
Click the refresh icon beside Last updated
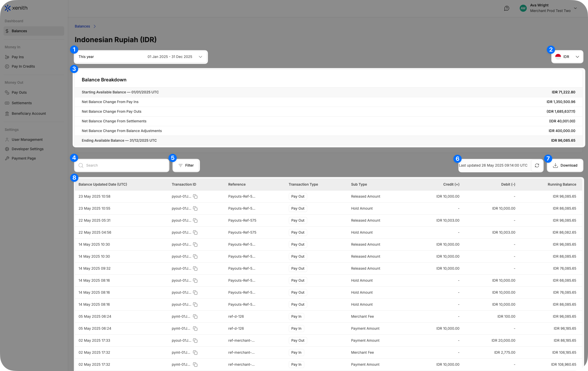pyautogui.click(x=537, y=165)
